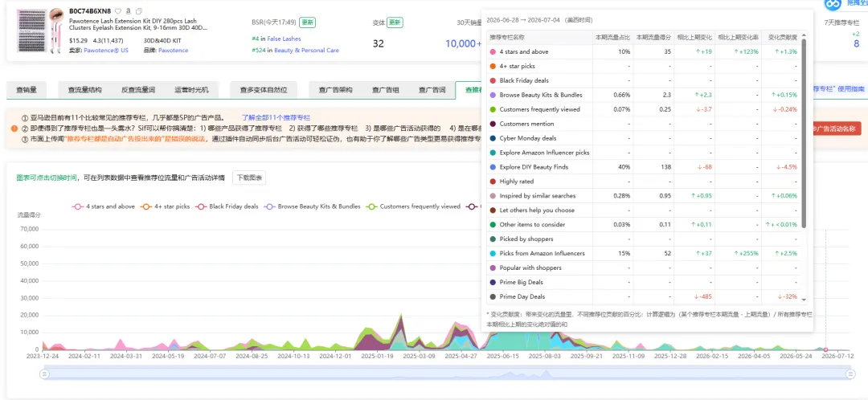
Task: Switch to the 查销量 tab
Action: click(26, 90)
